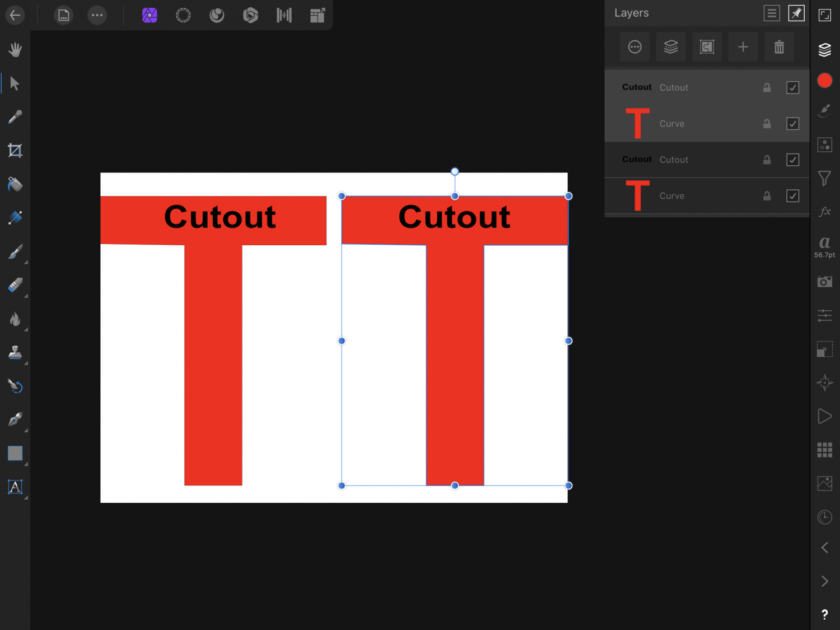This screenshot has width=840, height=630.
Task: Select the Burn flame tool
Action: pos(15,319)
